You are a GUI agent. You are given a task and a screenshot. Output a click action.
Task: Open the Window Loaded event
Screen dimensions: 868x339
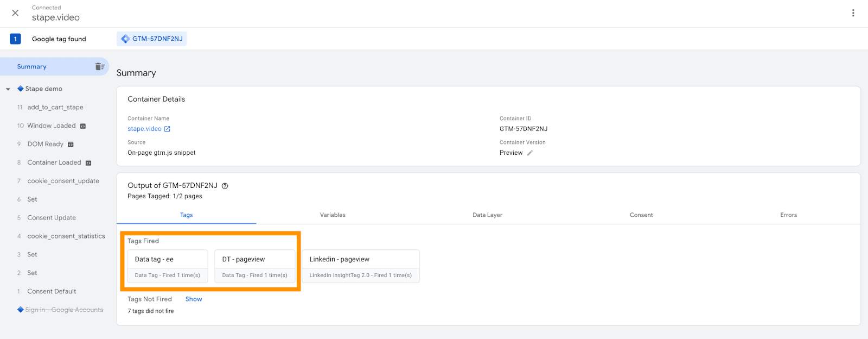pos(52,126)
